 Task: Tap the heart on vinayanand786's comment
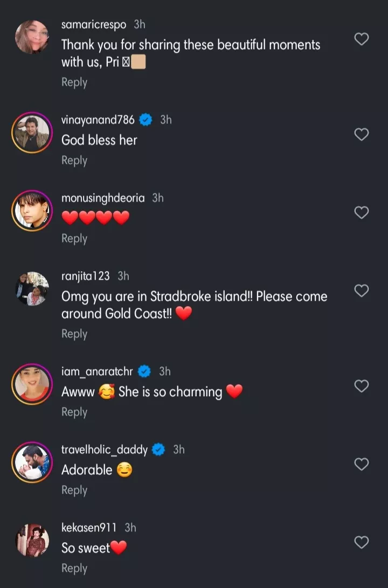click(361, 134)
